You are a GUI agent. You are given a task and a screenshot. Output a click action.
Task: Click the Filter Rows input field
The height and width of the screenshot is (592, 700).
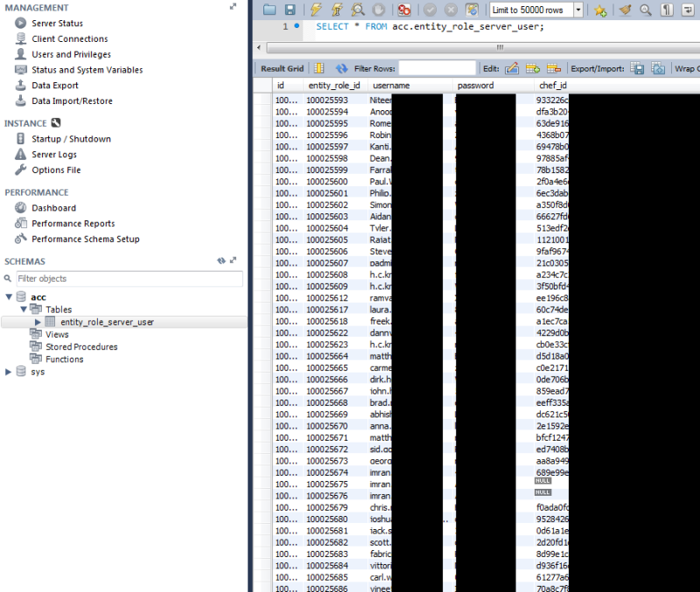[x=437, y=68]
